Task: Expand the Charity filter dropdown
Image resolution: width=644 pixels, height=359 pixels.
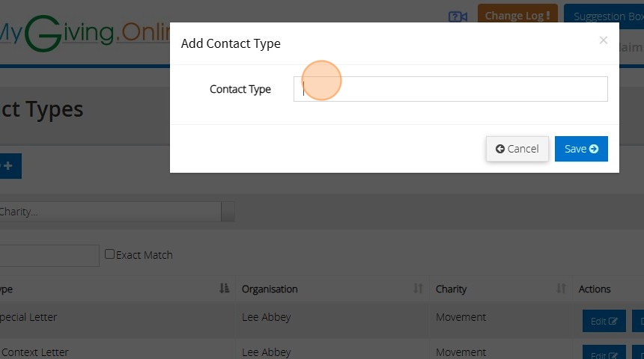Action: pos(228,212)
